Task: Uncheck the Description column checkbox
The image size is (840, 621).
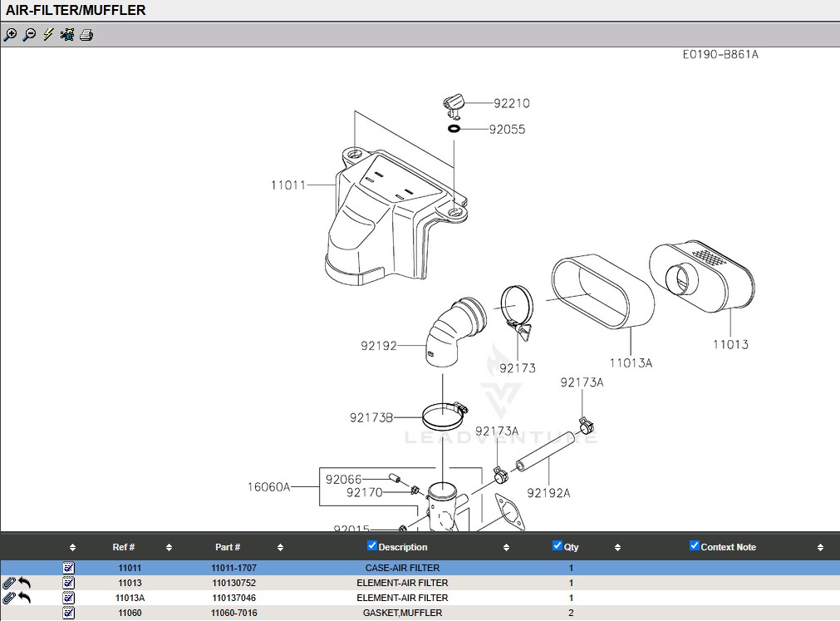Action: pyautogui.click(x=372, y=546)
